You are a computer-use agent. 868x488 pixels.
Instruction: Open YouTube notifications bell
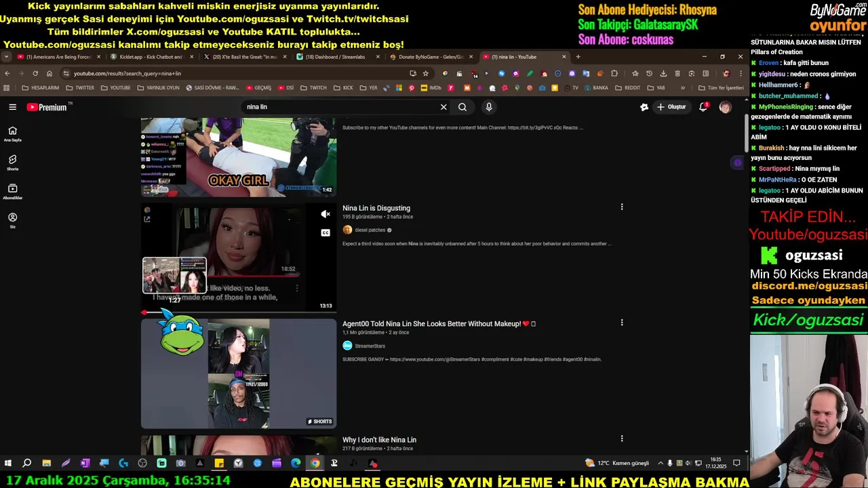point(703,107)
